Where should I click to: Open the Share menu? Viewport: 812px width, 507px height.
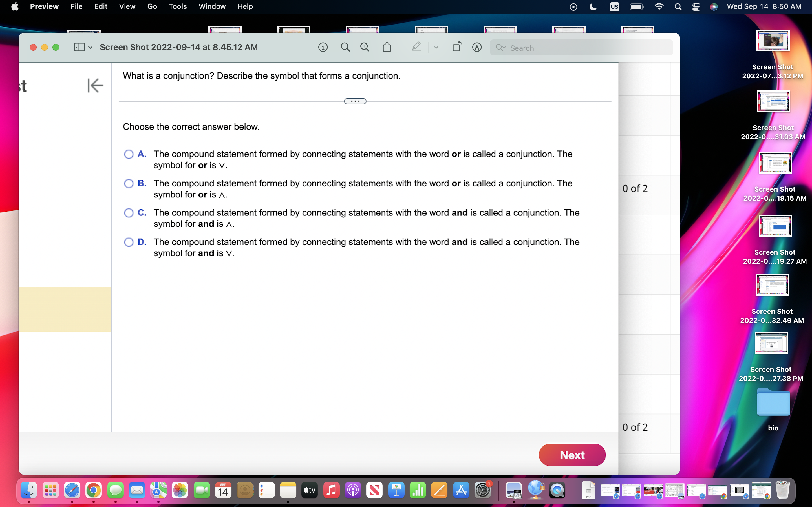click(387, 47)
